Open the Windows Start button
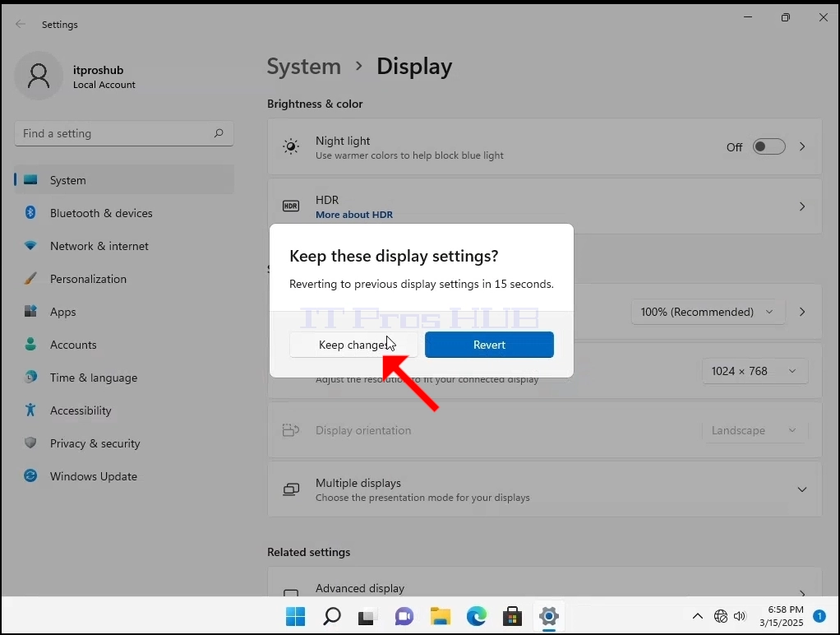840x635 pixels. [x=296, y=617]
